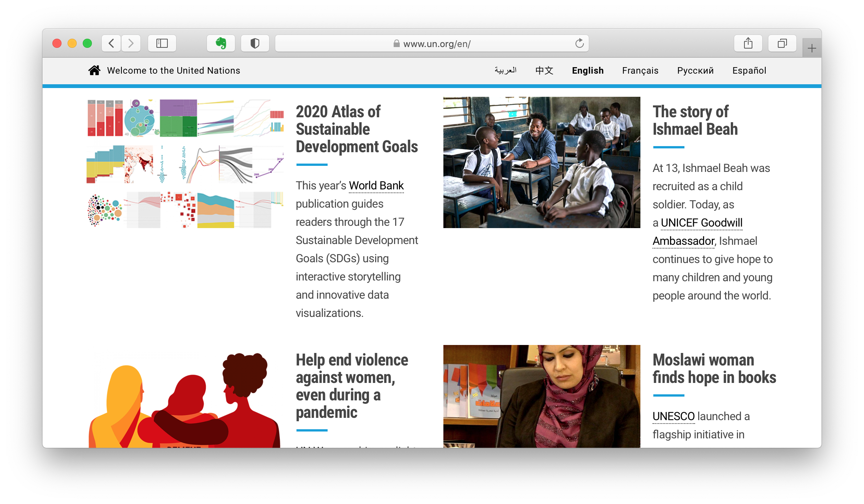Click the Moslawi woman reading photo
This screenshot has width=864, height=504.
tap(542, 397)
